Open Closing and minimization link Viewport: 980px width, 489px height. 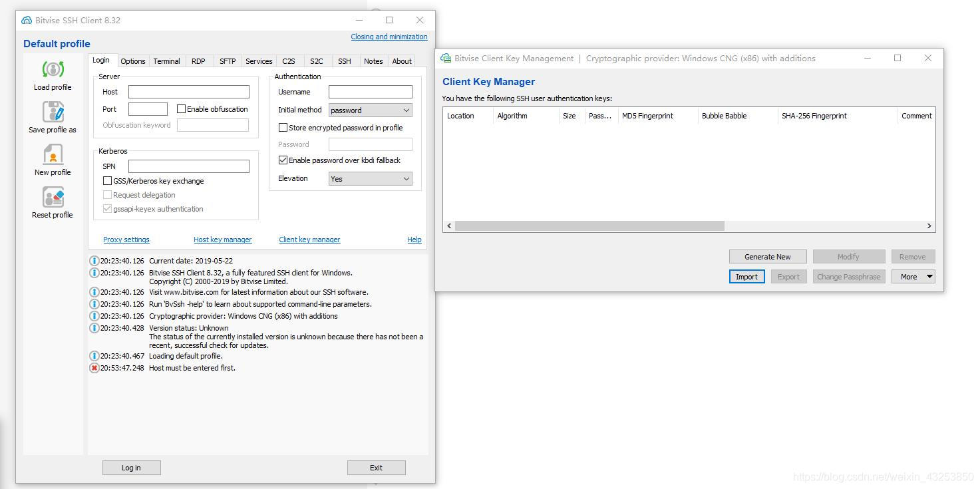[389, 37]
